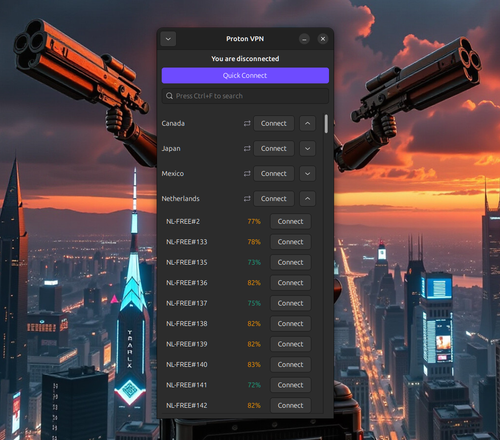
Task: Select the Netherlands country label
Action: click(x=180, y=199)
